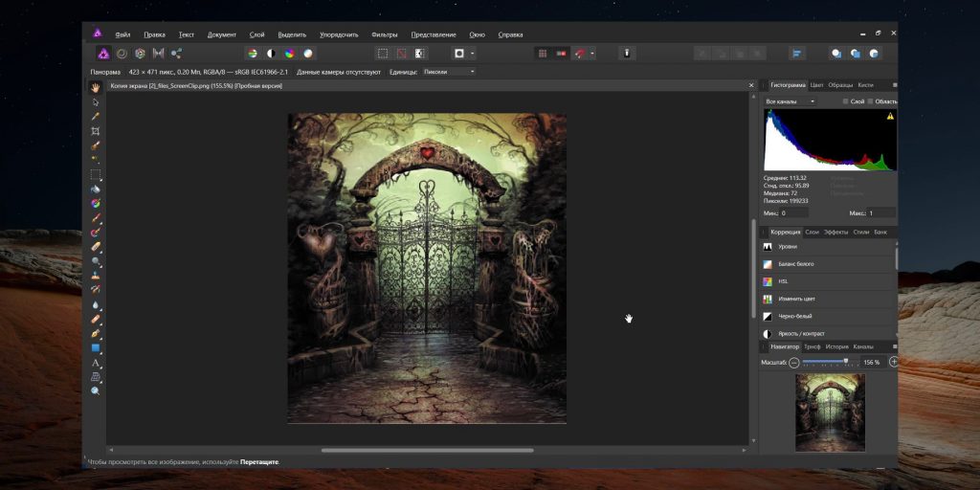Select the Move arrow tool
Screen dimensions: 980x490
tap(96, 102)
